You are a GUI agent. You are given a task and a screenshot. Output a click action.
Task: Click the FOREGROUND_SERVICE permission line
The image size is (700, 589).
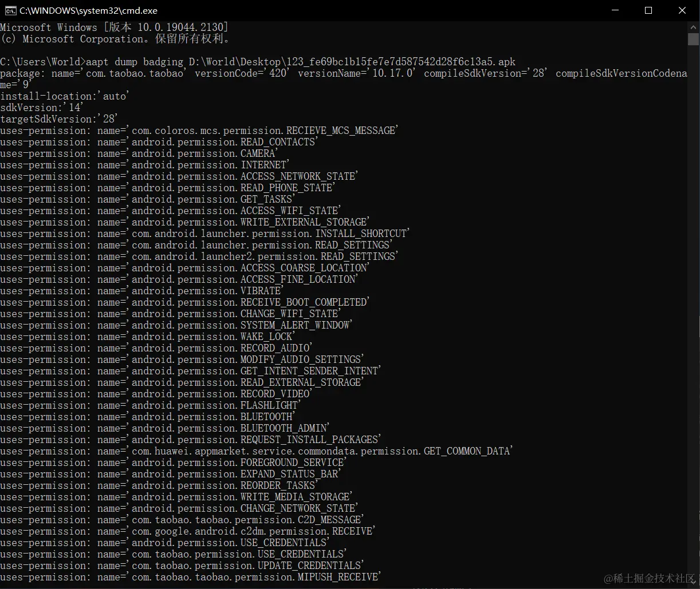174,462
